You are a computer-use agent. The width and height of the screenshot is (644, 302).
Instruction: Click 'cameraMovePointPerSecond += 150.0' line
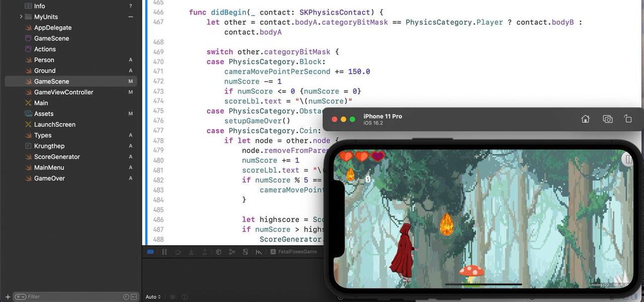pos(297,71)
